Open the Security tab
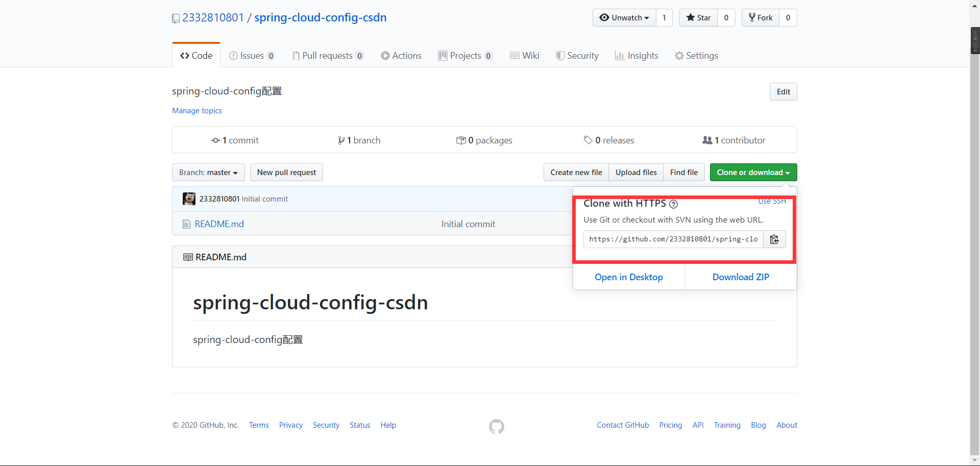Viewport: 980px width, 466px height. click(x=577, y=56)
